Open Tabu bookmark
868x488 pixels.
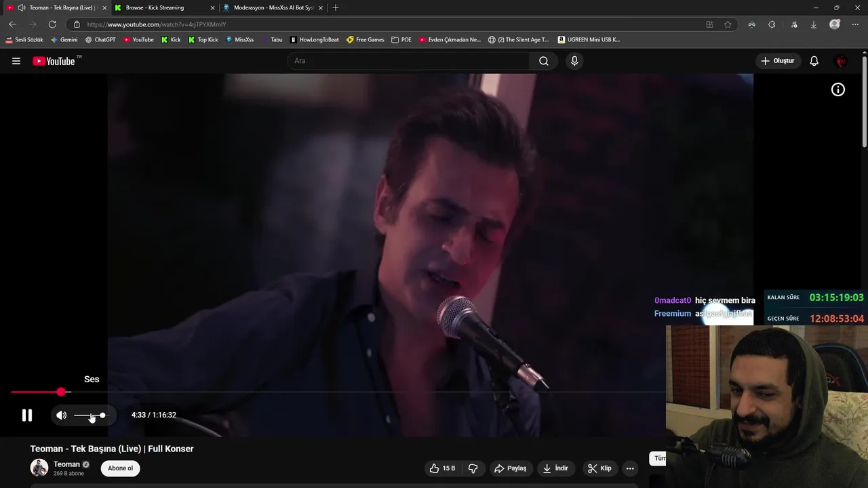[x=272, y=39]
